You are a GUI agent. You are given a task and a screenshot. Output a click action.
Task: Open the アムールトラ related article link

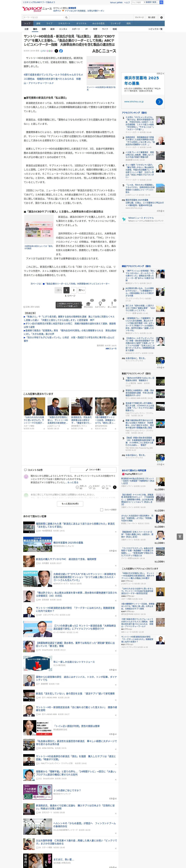(53, 79)
